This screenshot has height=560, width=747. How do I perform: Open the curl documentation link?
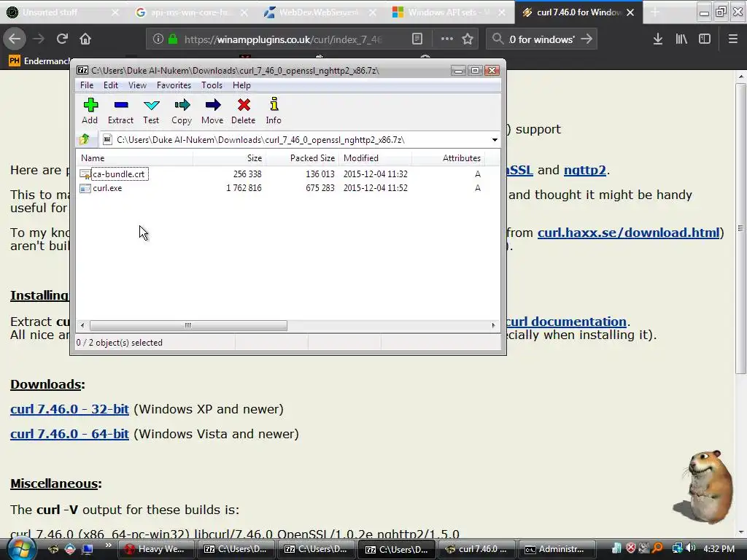click(566, 322)
